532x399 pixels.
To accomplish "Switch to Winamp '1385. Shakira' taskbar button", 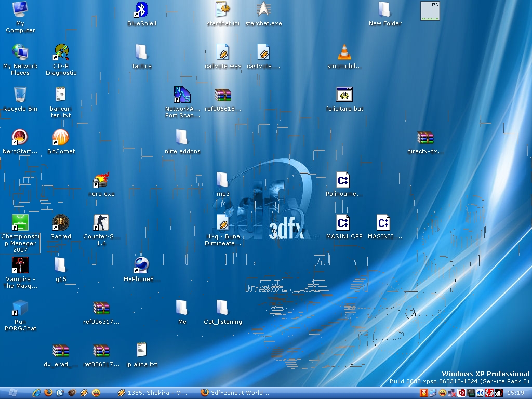I will (x=152, y=393).
